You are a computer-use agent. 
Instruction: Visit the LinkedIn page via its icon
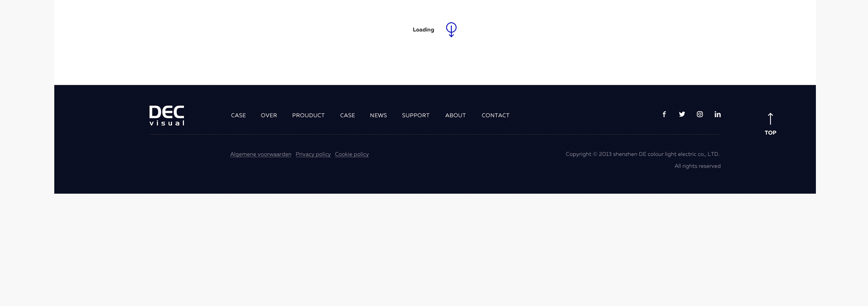(718, 114)
